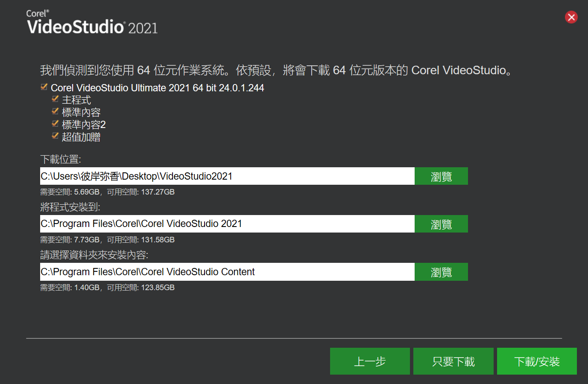Toggle the 標準內容 checkbox
The width and height of the screenshot is (588, 384).
55,111
